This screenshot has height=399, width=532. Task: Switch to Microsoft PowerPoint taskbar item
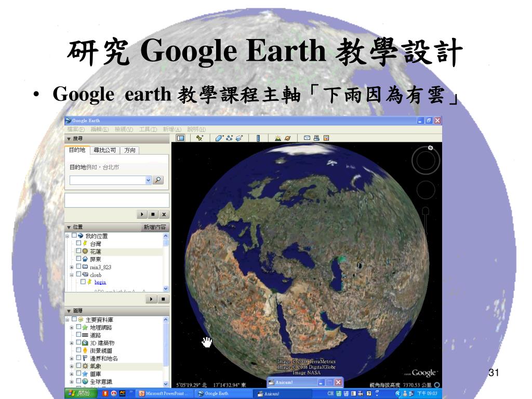pyautogui.click(x=165, y=394)
